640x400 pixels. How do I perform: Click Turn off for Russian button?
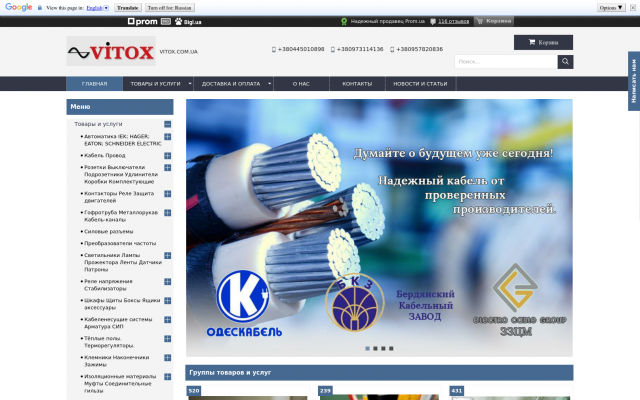point(169,8)
